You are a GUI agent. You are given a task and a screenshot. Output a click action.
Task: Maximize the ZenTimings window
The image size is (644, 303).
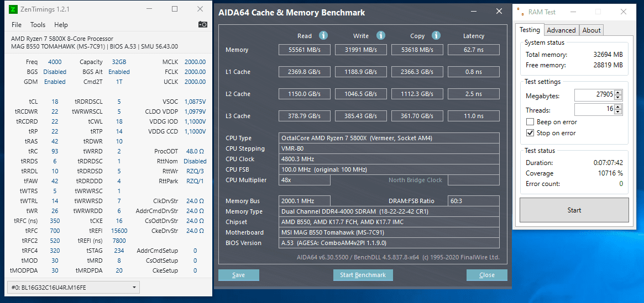tap(175, 9)
